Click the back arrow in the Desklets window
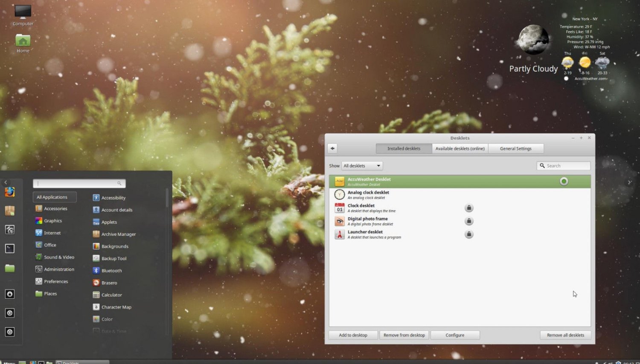The height and width of the screenshot is (364, 640). [332, 148]
